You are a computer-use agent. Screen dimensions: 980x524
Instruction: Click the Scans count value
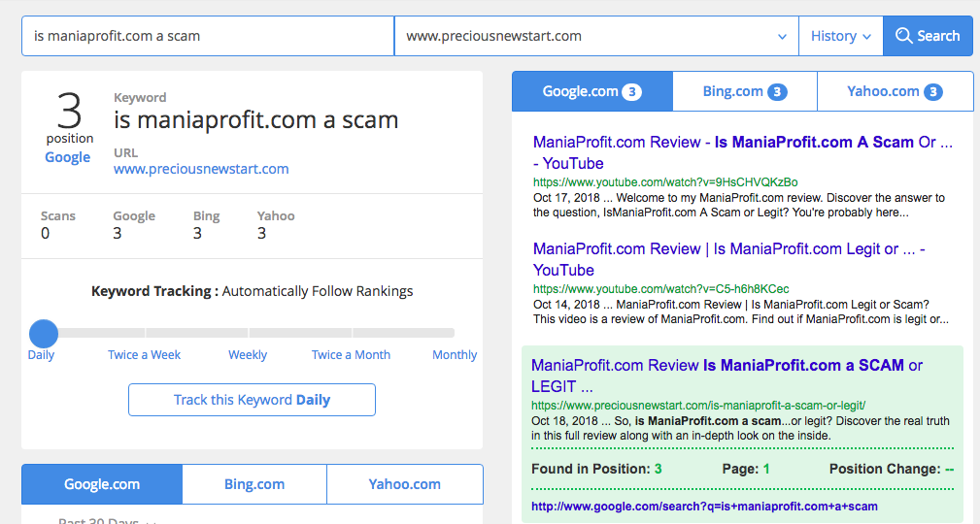coord(45,234)
